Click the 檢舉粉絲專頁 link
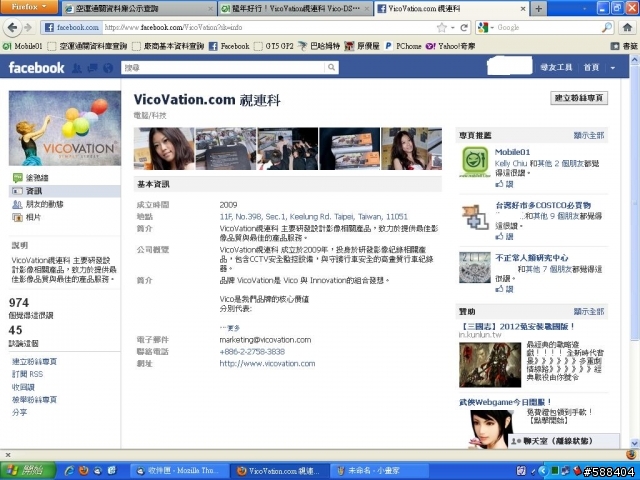Viewport: 640px width, 480px height. [x=34, y=400]
